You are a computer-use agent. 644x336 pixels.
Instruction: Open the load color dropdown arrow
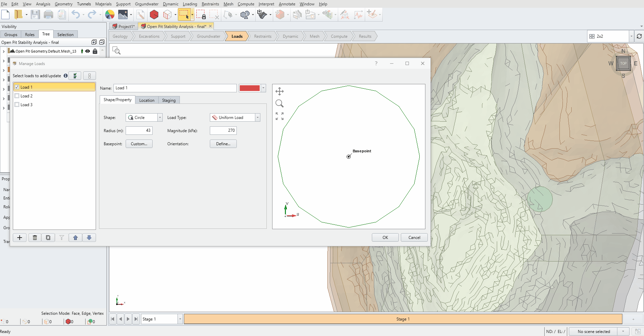coord(263,88)
